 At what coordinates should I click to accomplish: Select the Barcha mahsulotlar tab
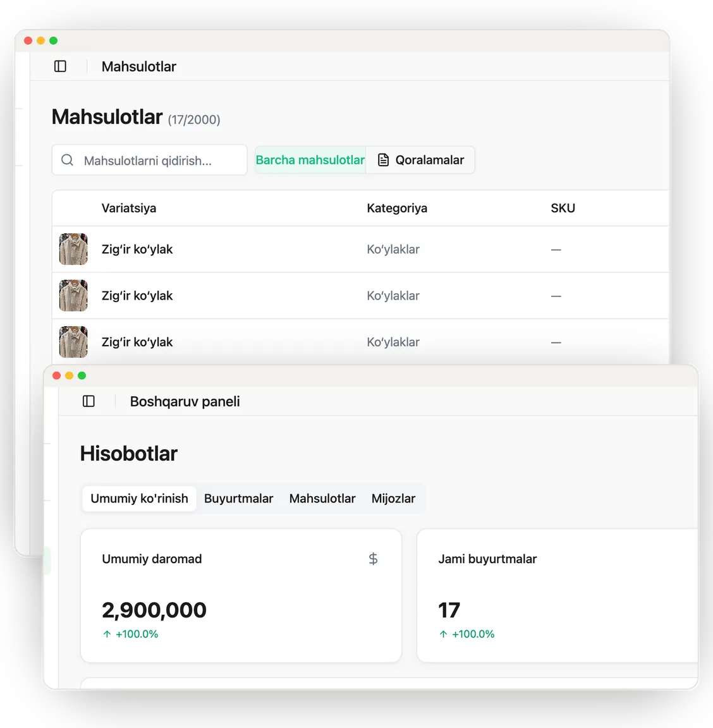(x=310, y=160)
